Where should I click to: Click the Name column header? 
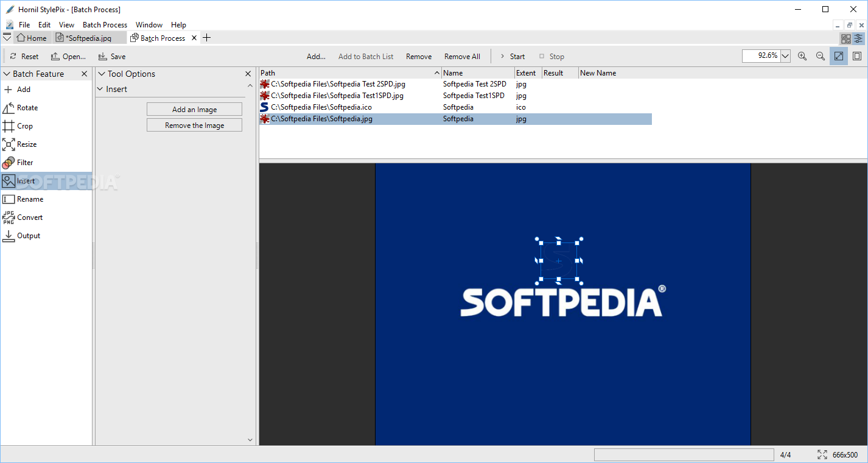click(478, 73)
